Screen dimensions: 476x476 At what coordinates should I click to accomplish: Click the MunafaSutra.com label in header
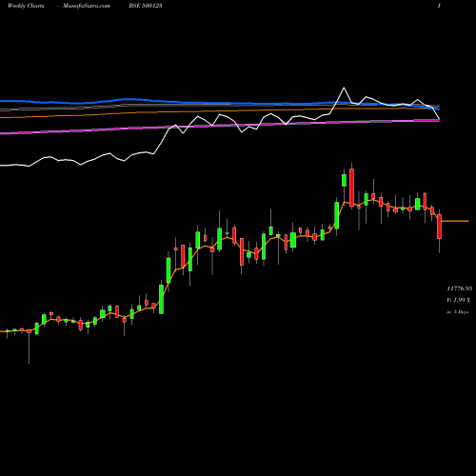click(x=87, y=6)
